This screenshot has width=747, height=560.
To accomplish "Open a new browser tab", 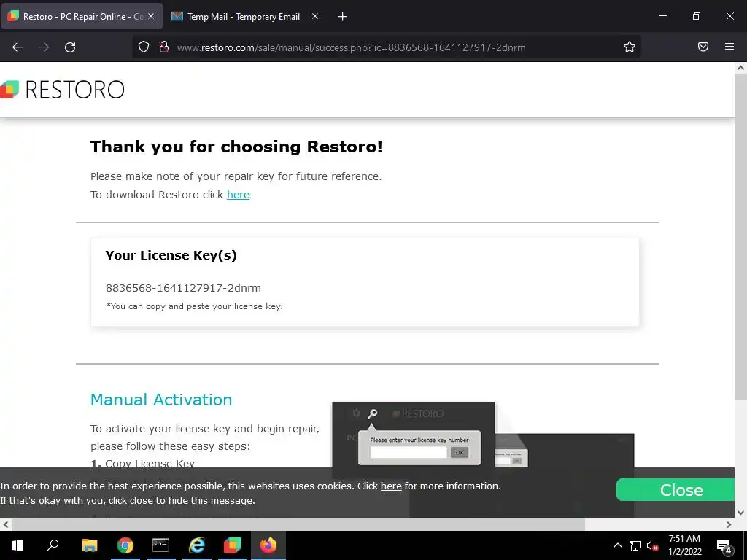I will click(342, 17).
